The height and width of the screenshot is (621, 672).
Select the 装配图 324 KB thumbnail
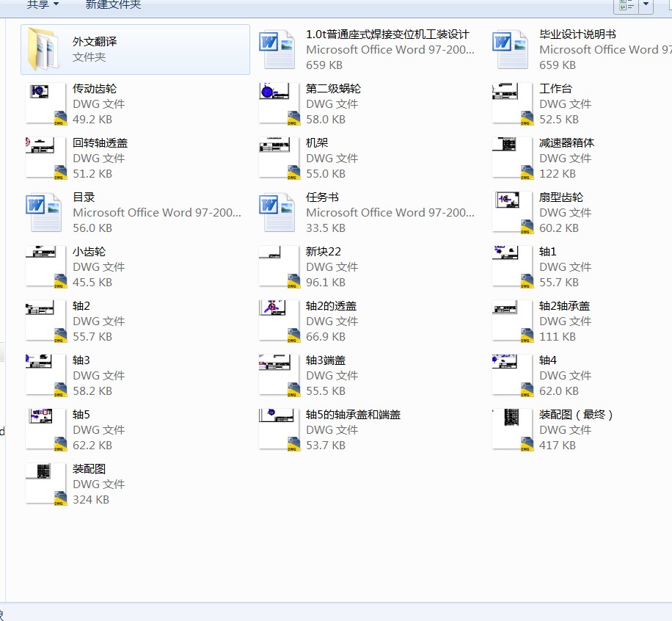pyautogui.click(x=46, y=484)
